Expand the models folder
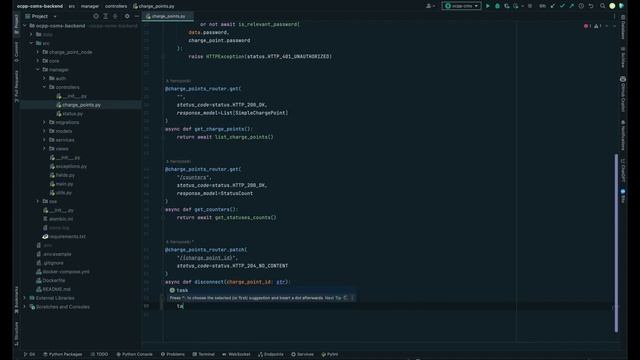The width and height of the screenshot is (640, 360). 44,131
